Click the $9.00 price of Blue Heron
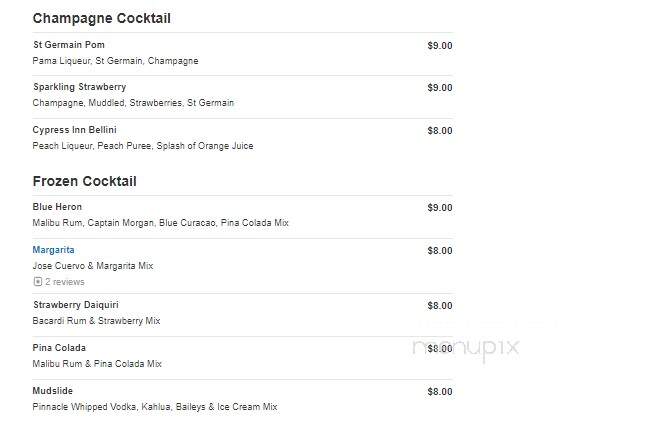The image size is (645, 430). (x=440, y=208)
